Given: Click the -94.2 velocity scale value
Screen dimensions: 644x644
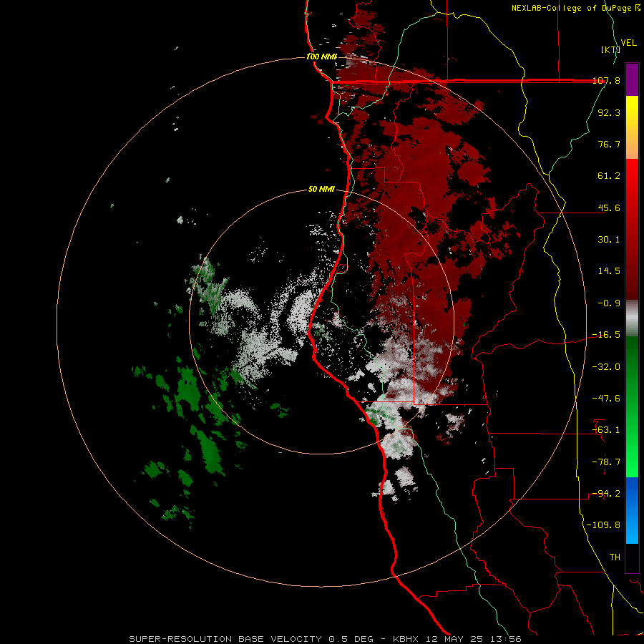Looking at the screenshot, I should 606,494.
